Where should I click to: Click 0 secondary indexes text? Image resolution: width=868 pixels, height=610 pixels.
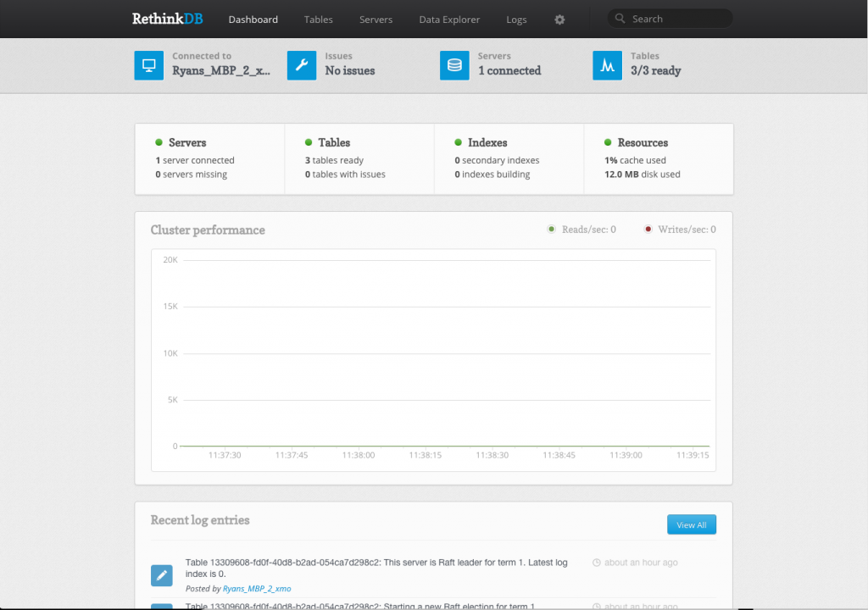(497, 160)
